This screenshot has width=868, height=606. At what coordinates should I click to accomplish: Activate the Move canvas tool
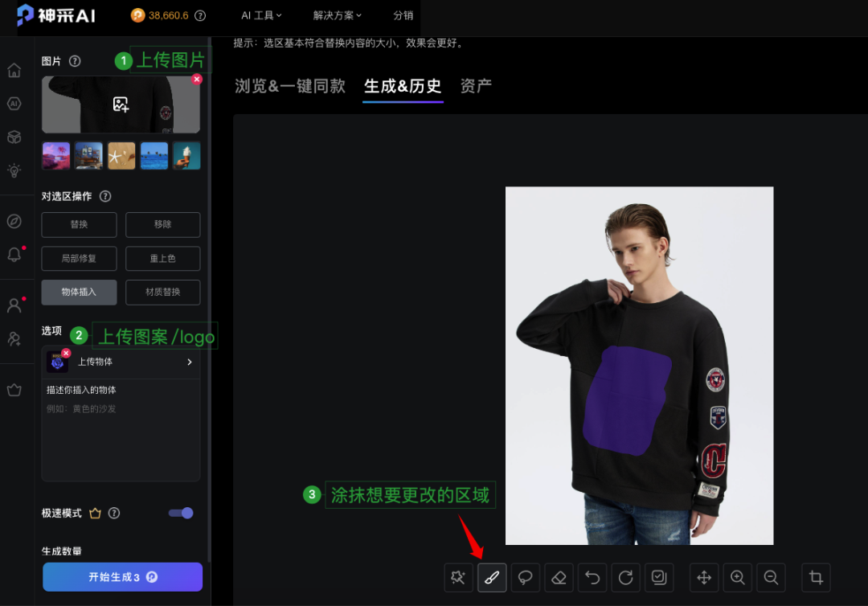pyautogui.click(x=703, y=578)
